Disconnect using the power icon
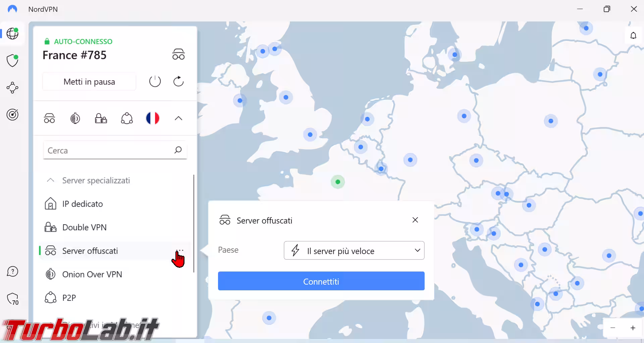Image resolution: width=644 pixels, height=343 pixels. pos(155,81)
